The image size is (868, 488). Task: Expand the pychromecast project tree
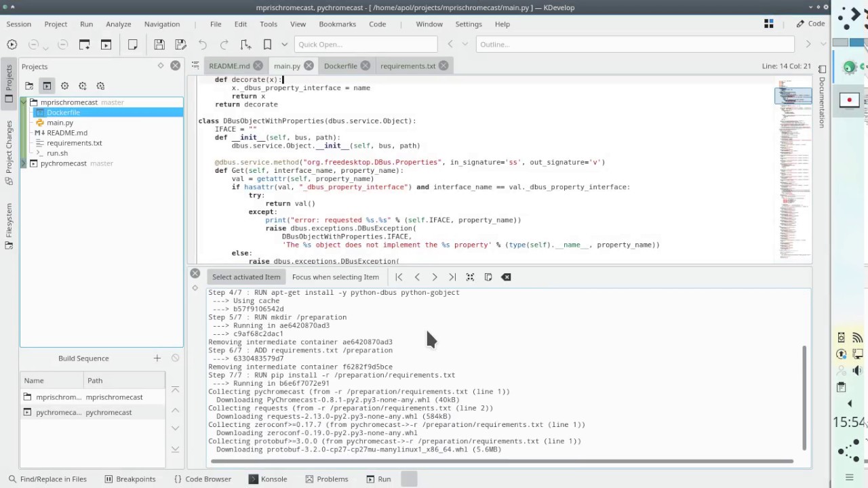click(24, 163)
